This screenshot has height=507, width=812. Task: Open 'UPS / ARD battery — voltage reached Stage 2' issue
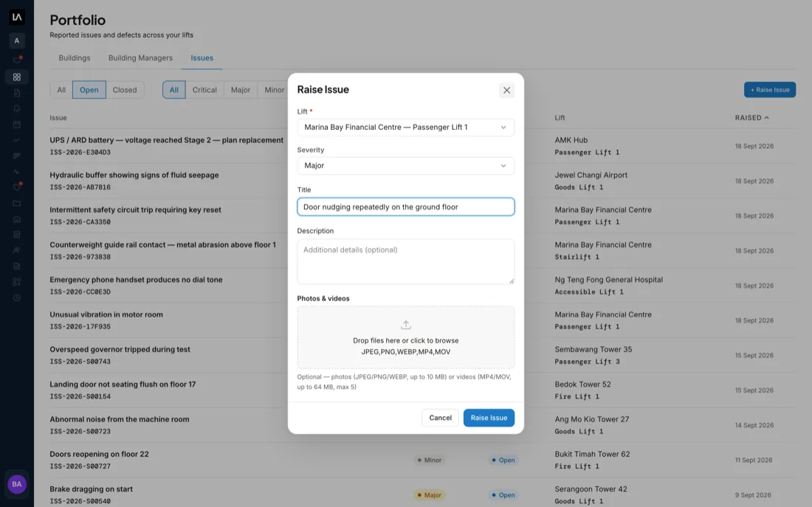(166, 139)
